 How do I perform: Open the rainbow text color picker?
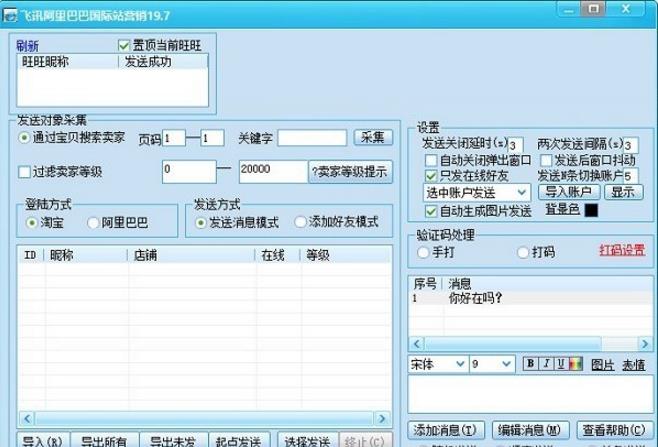click(575, 364)
